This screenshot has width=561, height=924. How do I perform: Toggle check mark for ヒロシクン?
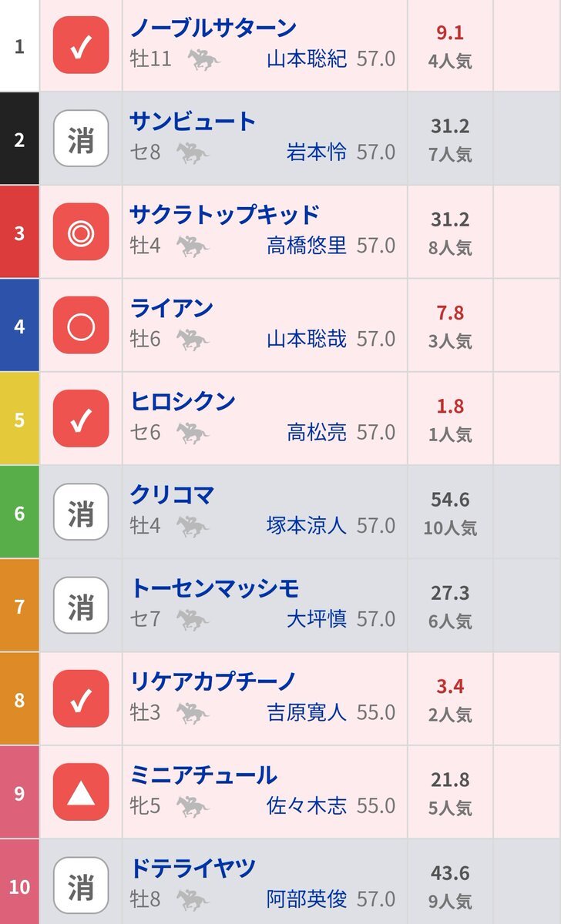pos(81,419)
